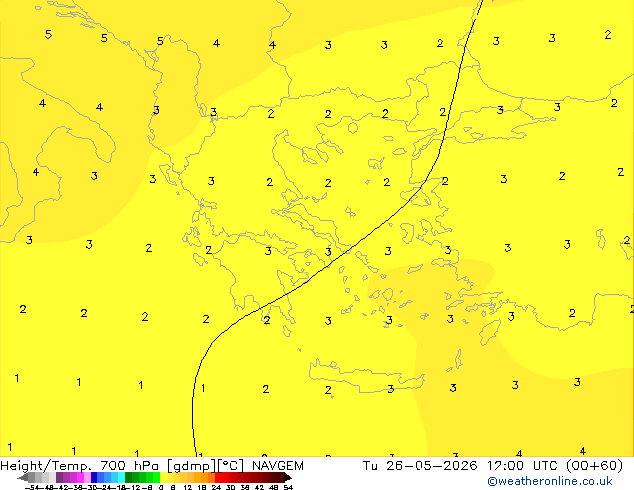Click the legend label 0
The height and width of the screenshot is (490, 634).
161,488
